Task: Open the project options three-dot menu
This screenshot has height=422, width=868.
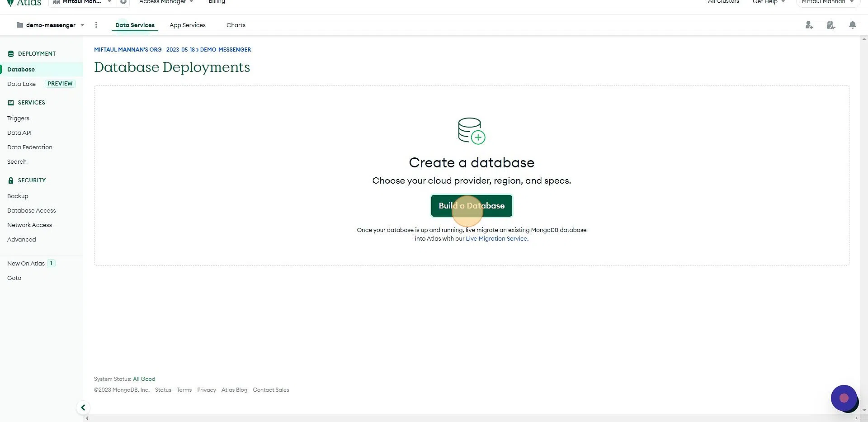Action: [x=96, y=25]
